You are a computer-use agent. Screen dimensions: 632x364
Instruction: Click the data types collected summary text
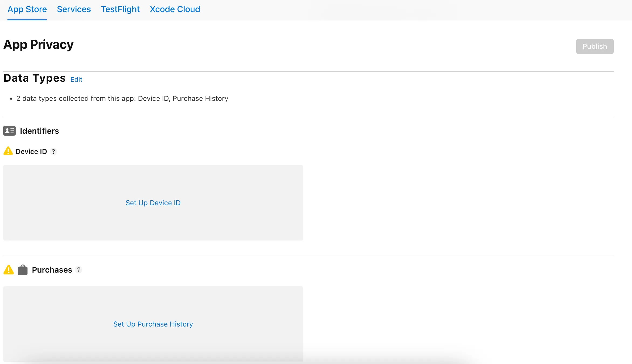point(122,99)
